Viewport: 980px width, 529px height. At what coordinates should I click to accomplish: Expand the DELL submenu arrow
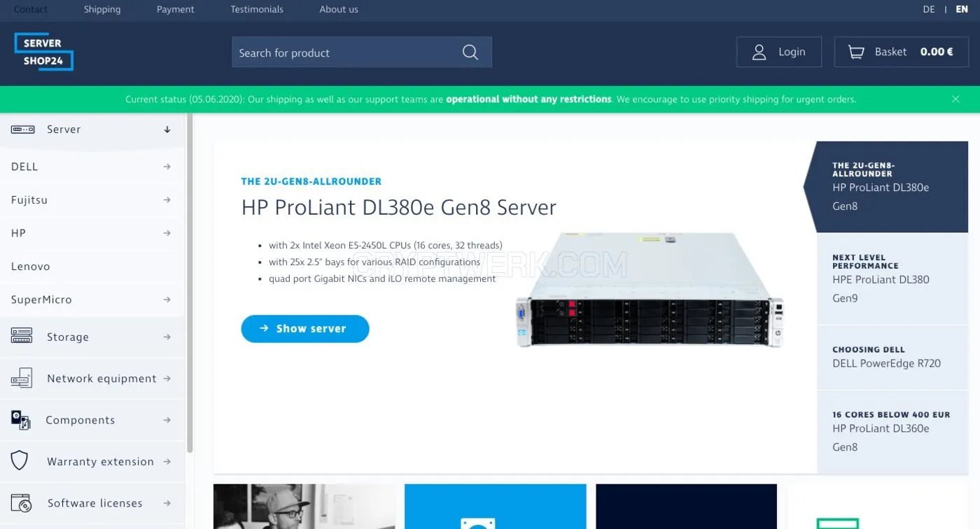pos(167,167)
